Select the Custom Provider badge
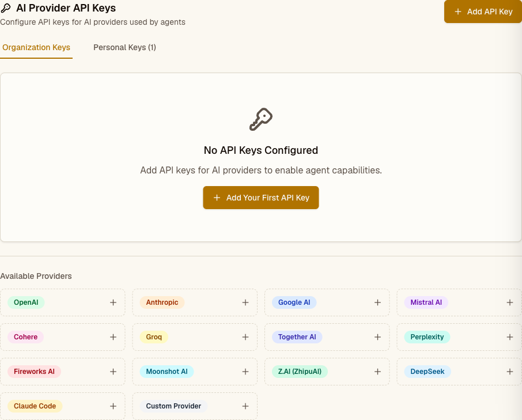Screen dimensions: 522x420 [173, 406]
